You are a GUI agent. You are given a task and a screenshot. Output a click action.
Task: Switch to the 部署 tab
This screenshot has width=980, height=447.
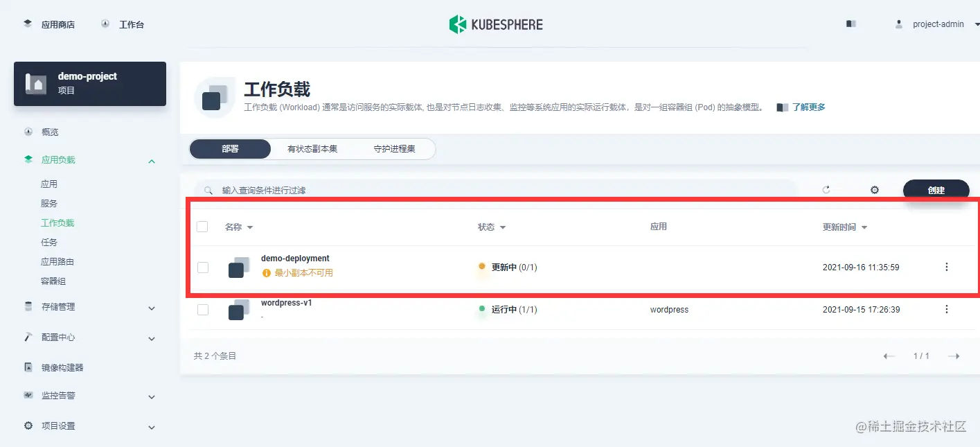pyautogui.click(x=230, y=149)
